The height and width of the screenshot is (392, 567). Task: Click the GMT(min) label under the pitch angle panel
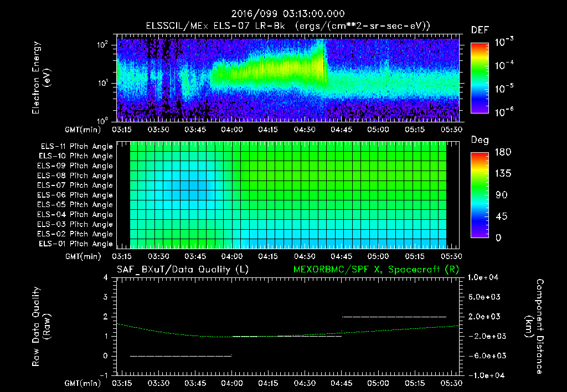pos(83,257)
